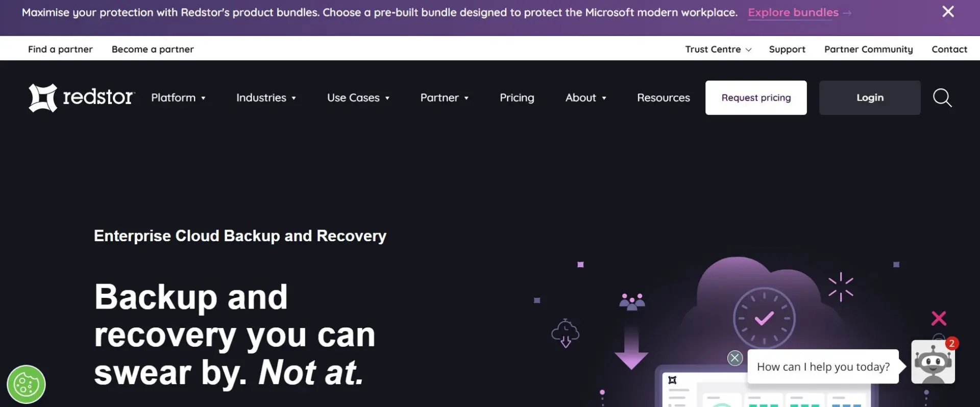Expand the Use Cases menu
Viewport: 980px width, 407px height.
pyautogui.click(x=358, y=97)
